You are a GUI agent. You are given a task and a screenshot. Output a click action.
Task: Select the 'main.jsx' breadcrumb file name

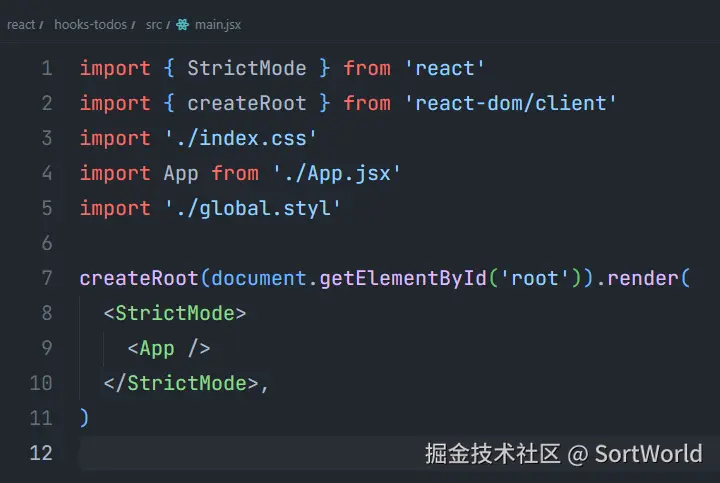point(218,25)
